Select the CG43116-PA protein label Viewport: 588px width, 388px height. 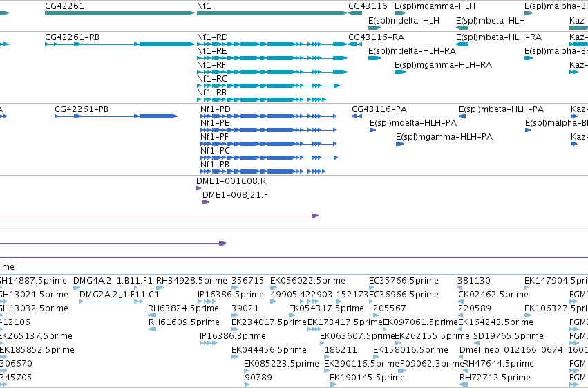tap(379, 109)
